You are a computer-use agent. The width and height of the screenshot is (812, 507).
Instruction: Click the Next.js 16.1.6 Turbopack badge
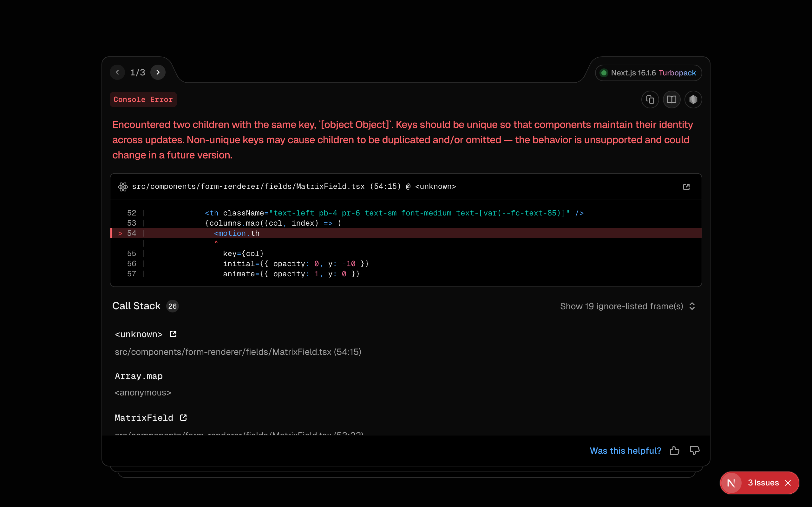click(648, 73)
